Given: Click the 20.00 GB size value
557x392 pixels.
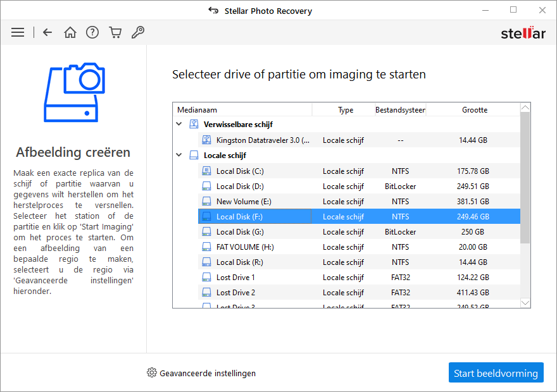Looking at the screenshot, I should 473,247.
